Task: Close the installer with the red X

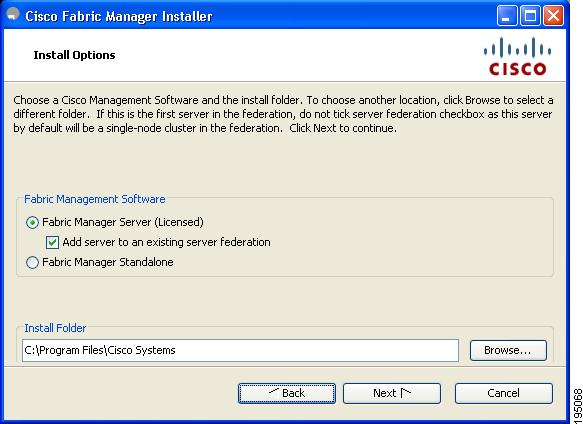Action: pyautogui.click(x=553, y=16)
